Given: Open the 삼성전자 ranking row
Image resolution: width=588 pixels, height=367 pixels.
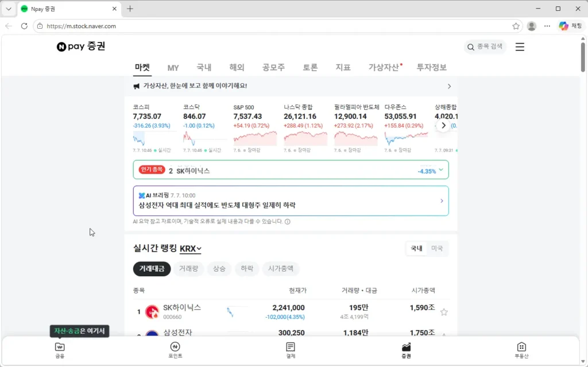Looking at the screenshot, I should 291,332.
